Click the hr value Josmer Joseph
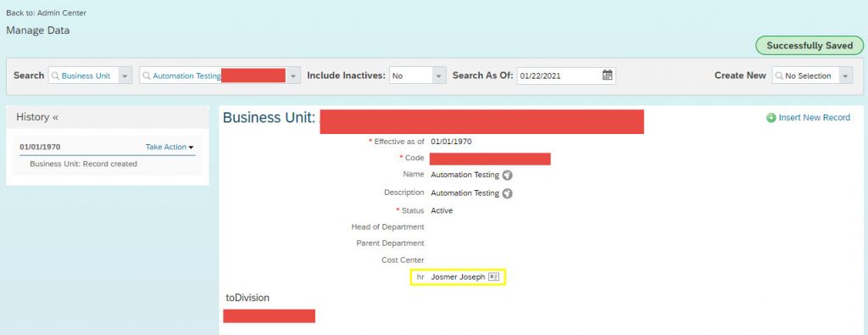The image size is (868, 335). point(458,276)
